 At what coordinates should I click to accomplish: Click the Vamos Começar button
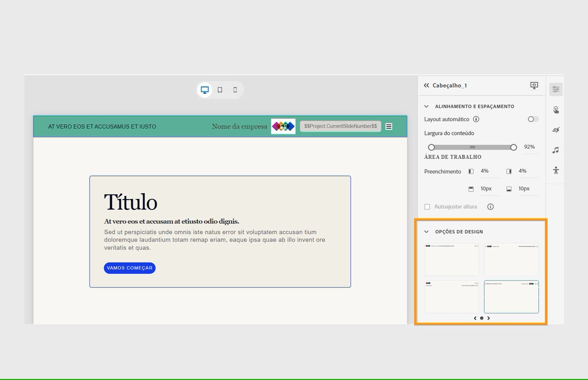coord(129,268)
